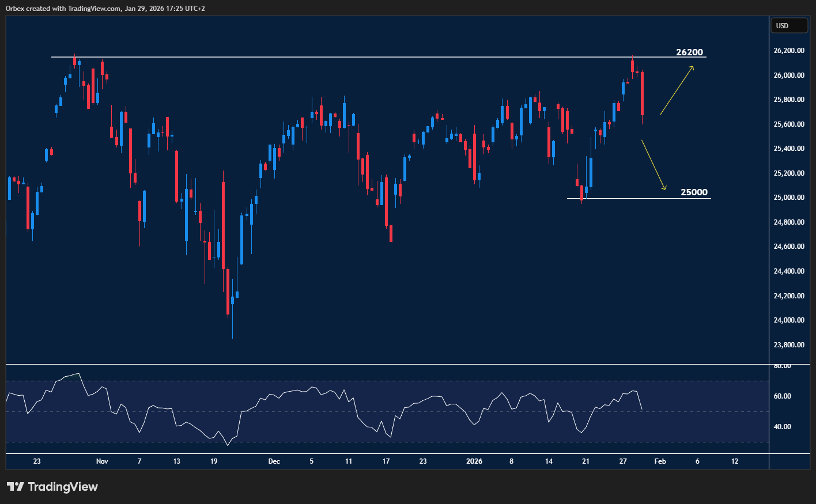Click the latest large red candlestick
The height and width of the screenshot is (504, 816).
(x=642, y=93)
